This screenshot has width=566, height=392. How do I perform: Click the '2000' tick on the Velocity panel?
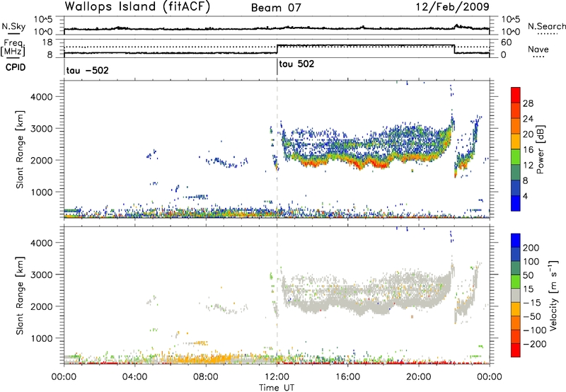pyautogui.click(x=41, y=306)
